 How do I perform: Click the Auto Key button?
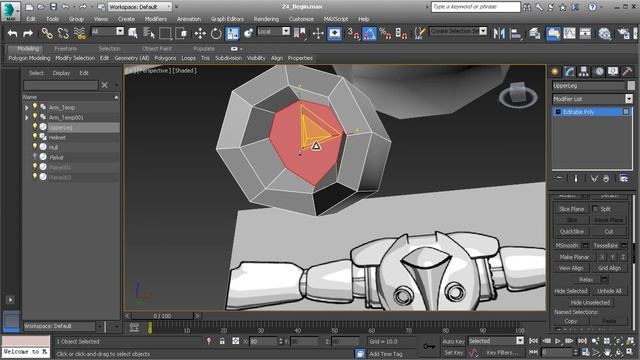click(453, 341)
